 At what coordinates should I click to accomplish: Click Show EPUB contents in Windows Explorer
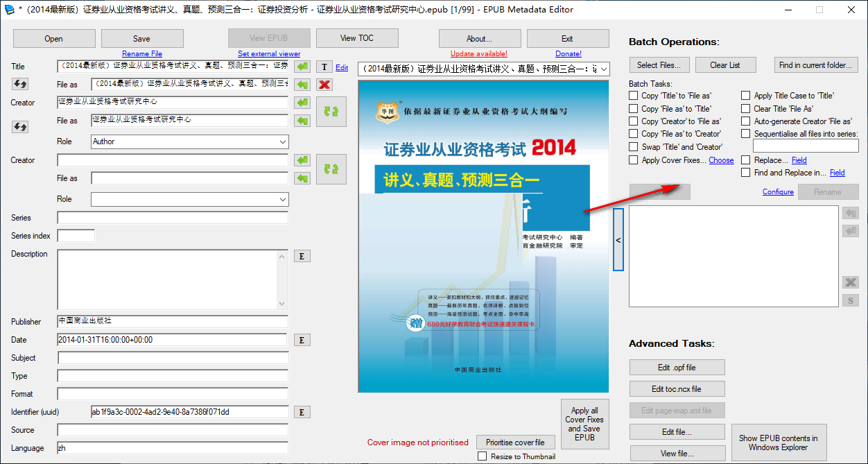(779, 442)
